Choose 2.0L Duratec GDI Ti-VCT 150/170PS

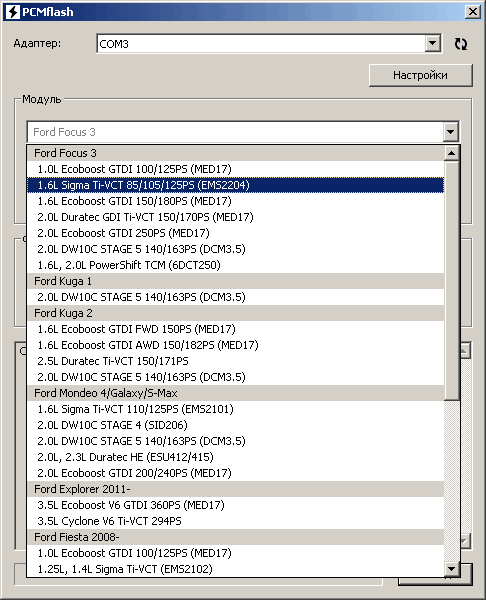click(x=235, y=217)
